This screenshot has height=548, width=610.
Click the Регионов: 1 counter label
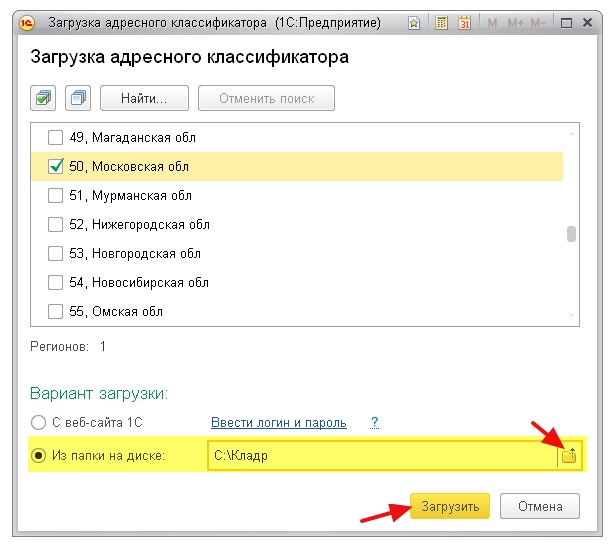pos(68,346)
